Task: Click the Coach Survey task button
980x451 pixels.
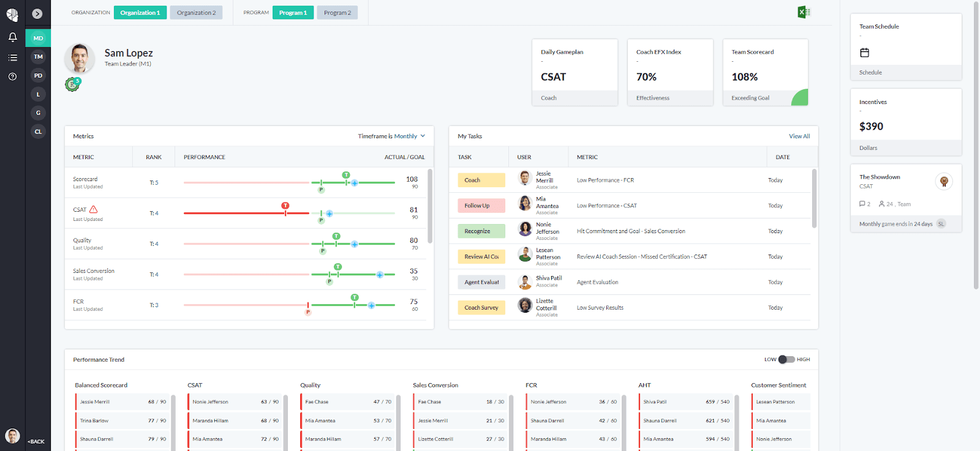Action: (x=481, y=308)
